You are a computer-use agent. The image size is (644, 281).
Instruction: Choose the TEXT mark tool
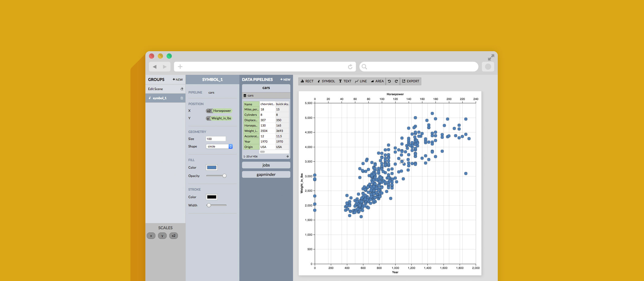[345, 81]
